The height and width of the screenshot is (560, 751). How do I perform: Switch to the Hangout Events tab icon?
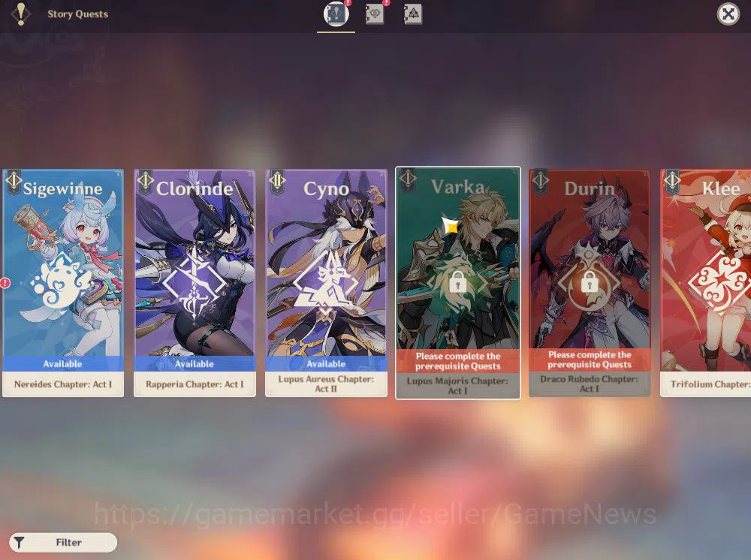[x=375, y=14]
